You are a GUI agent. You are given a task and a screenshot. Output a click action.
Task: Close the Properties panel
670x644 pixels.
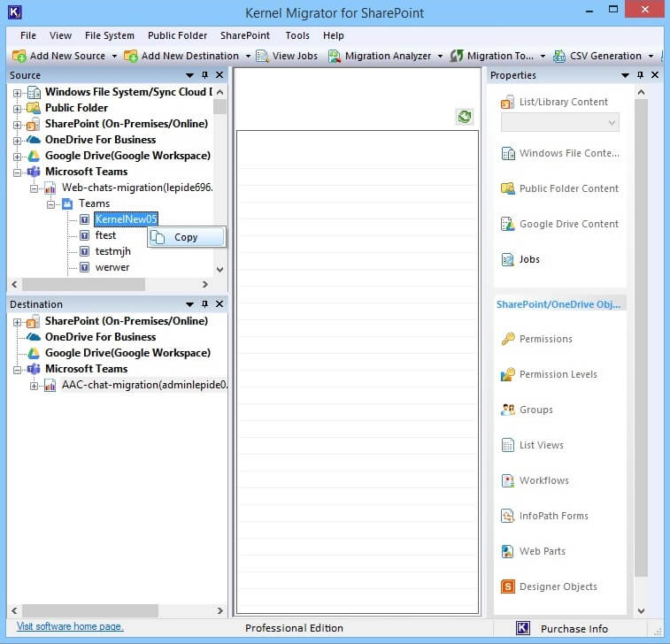click(655, 75)
